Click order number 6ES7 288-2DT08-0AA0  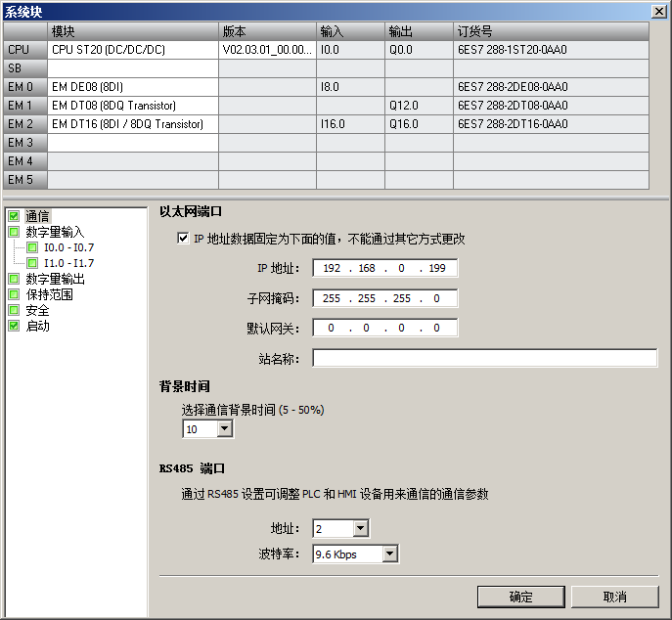[551, 106]
